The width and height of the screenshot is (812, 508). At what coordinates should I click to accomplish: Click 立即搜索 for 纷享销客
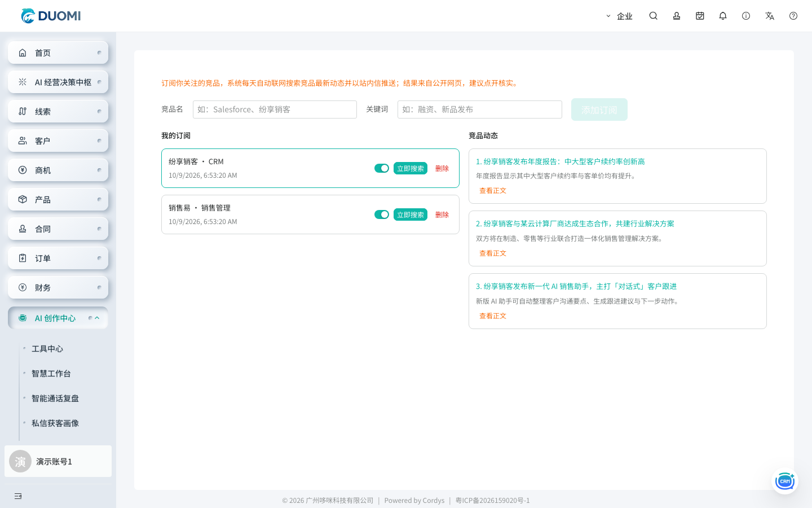click(x=411, y=168)
